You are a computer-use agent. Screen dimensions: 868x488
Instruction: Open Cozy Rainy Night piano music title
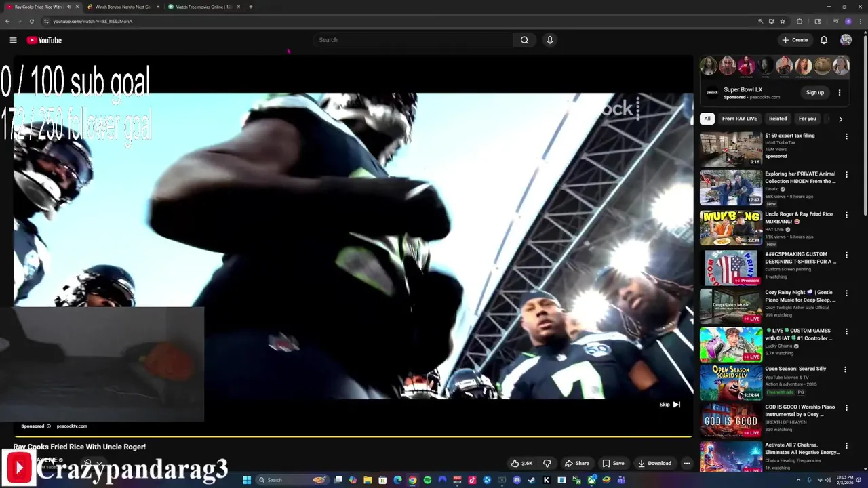[x=800, y=296]
